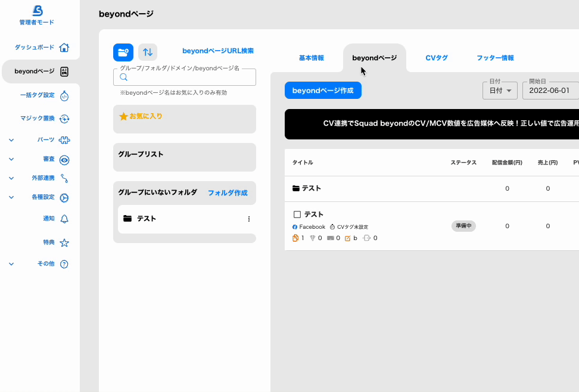The image size is (579, 392).
Task: Switch to the 基本情報 tab
Action: point(312,58)
